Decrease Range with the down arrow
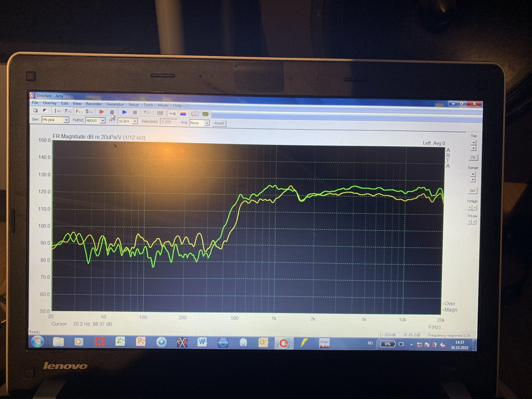Image resolution: width=532 pixels, height=399 pixels. pyautogui.click(x=473, y=180)
